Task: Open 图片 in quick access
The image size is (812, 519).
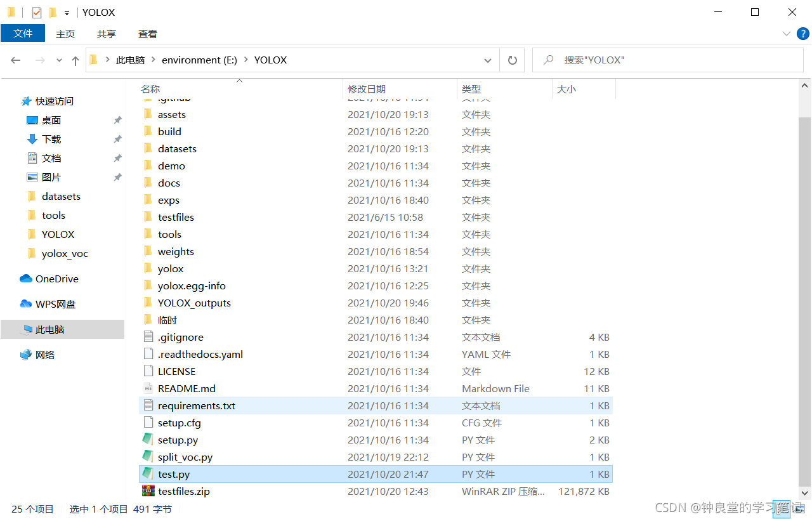Action: 44,177
